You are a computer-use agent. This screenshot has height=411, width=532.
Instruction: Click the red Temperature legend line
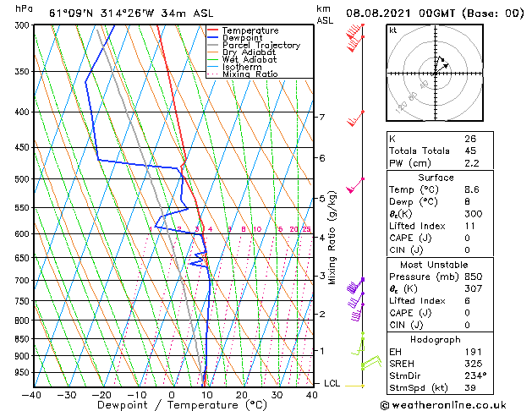point(212,30)
